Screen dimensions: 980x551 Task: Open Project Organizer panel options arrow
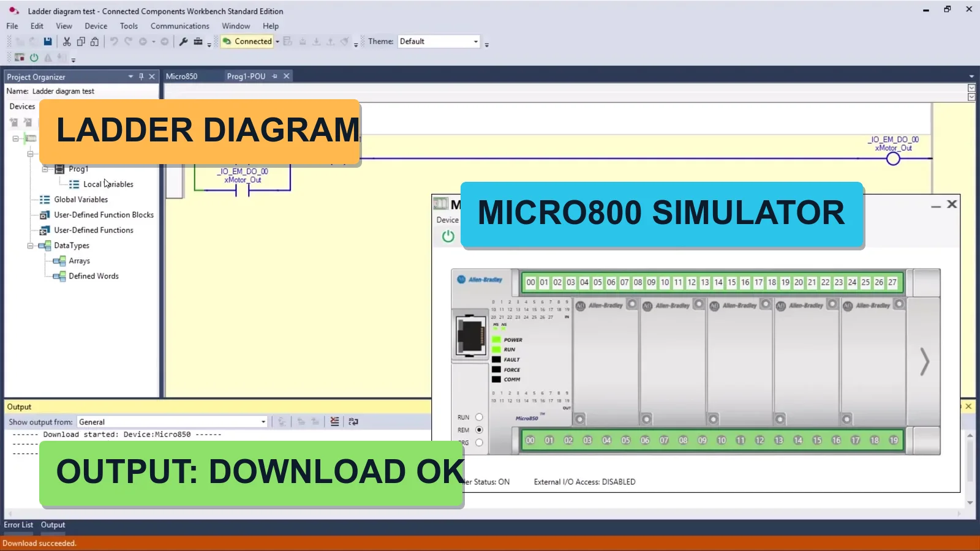coord(130,77)
